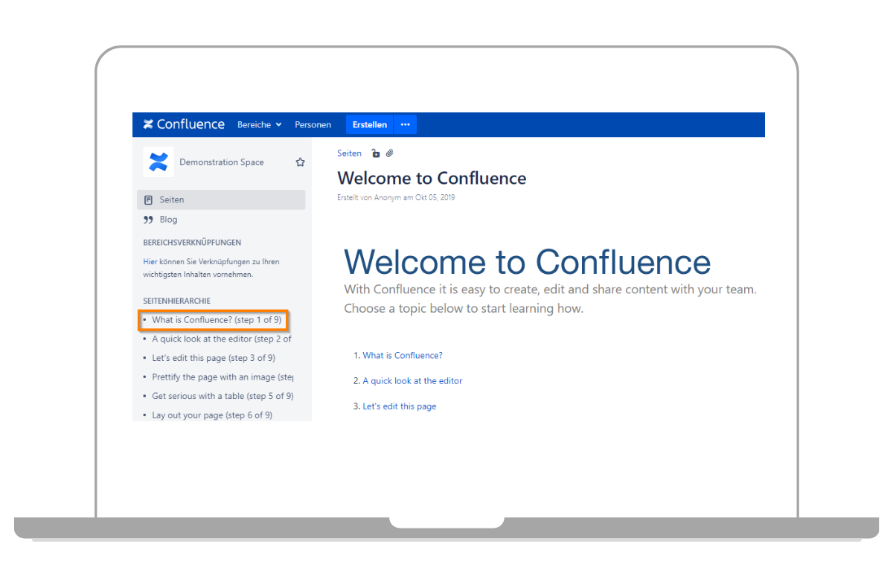This screenshot has width=893, height=588.
Task: Open 'A quick look at the editor' sidebar page
Action: point(221,339)
